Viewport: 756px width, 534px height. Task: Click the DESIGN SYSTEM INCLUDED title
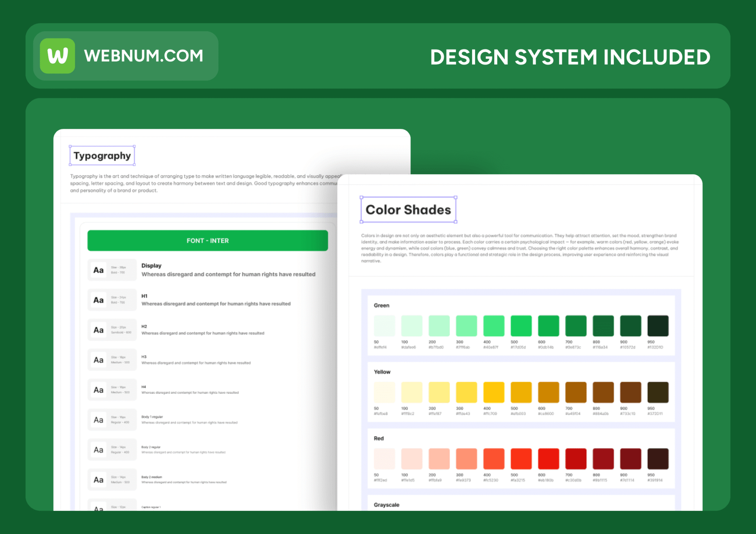click(x=570, y=57)
